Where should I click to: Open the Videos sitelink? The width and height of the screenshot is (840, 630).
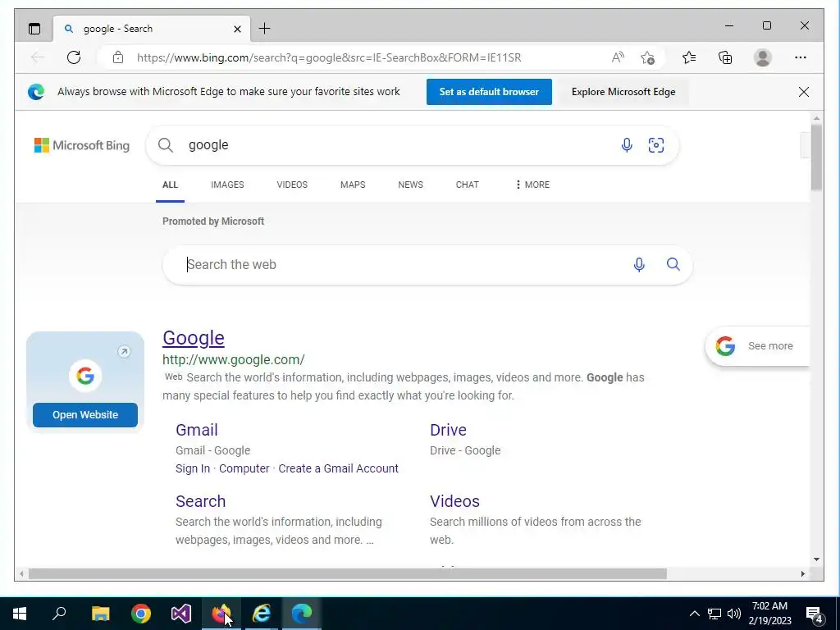454,501
